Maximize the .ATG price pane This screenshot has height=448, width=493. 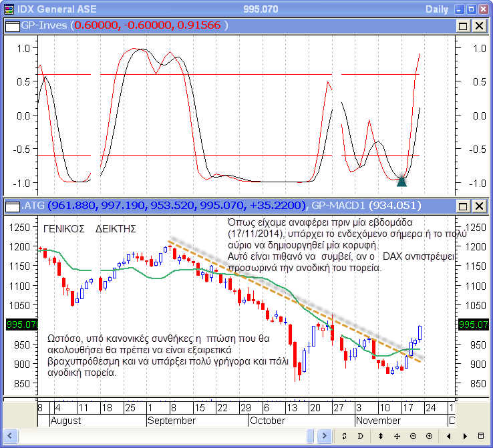click(x=463, y=204)
